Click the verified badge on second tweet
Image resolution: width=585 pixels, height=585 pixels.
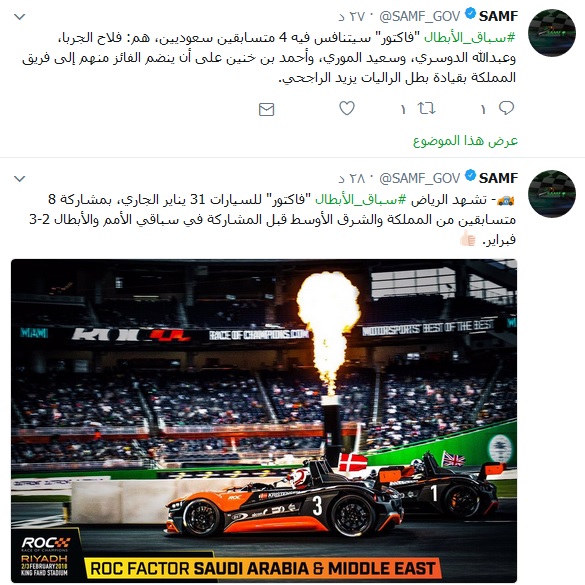[470, 175]
